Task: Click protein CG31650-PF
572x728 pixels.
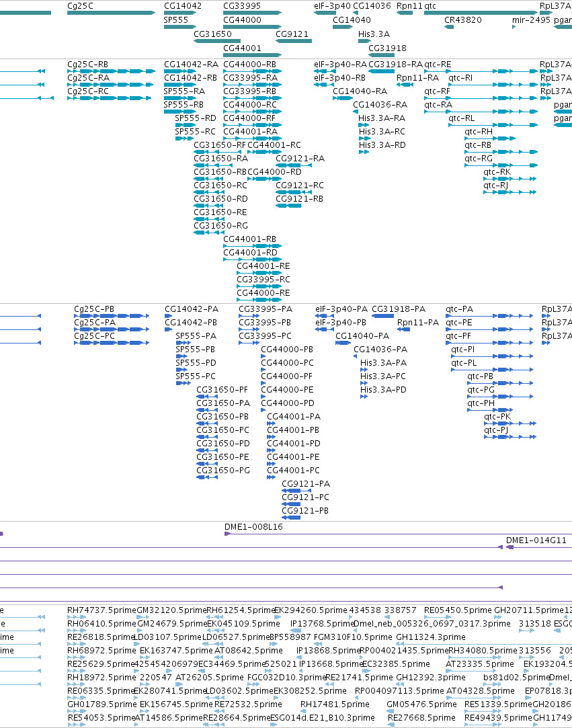Action: point(222,390)
